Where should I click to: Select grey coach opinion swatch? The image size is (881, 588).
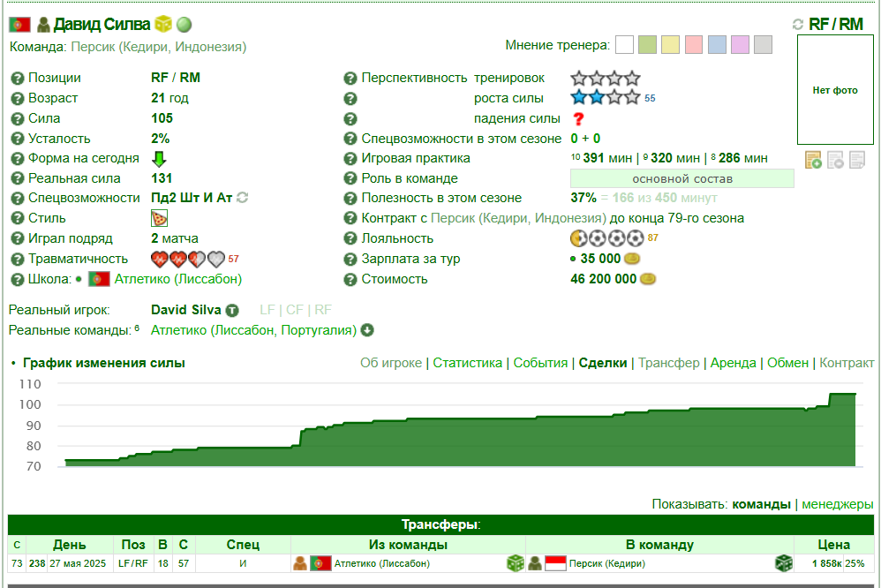point(763,45)
